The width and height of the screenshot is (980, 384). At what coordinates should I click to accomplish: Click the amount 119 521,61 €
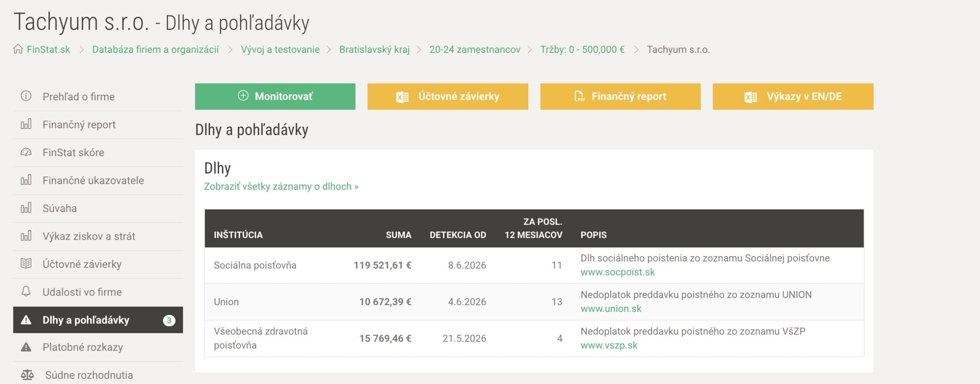coord(382,265)
